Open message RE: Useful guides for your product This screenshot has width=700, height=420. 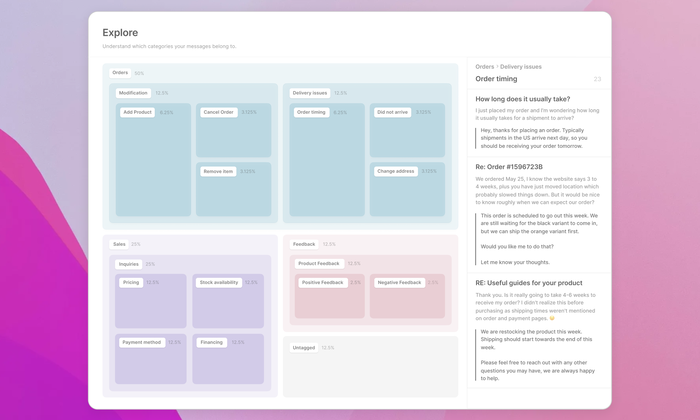pos(529,283)
